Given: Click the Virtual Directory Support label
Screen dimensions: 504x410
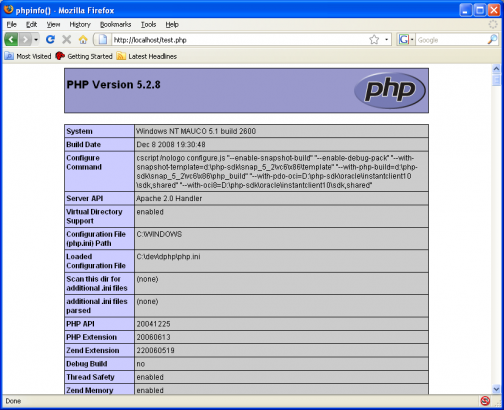Looking at the screenshot, I should [94, 216].
